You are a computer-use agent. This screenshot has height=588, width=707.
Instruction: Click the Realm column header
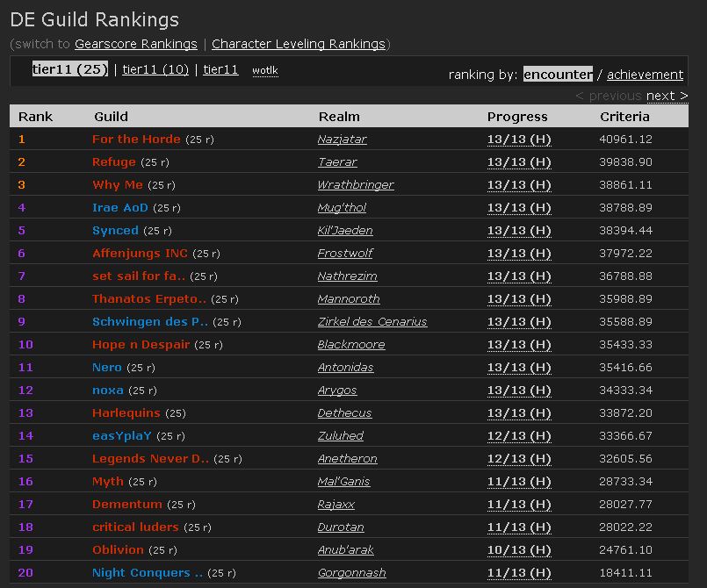click(x=339, y=117)
